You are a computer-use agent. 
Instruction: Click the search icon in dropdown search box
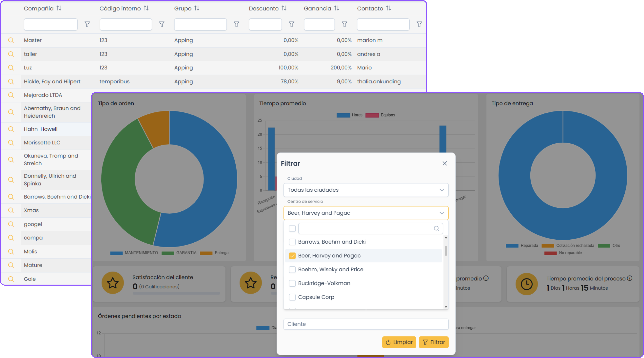point(436,229)
